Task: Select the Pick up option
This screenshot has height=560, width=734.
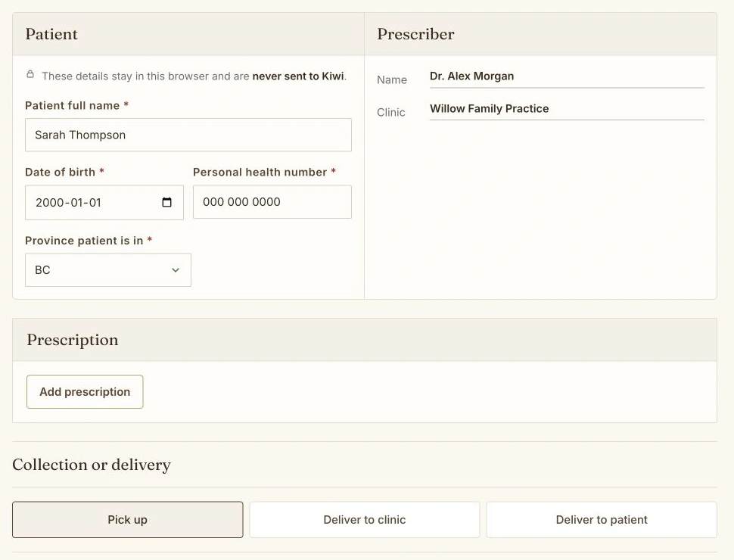Action: [127, 520]
